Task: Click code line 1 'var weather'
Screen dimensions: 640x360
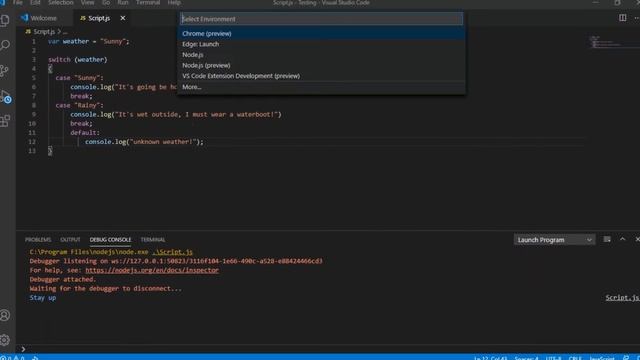Action: click(89, 41)
